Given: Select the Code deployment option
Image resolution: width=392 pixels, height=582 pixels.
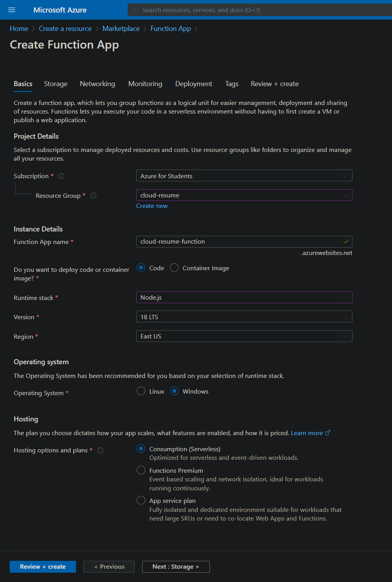Looking at the screenshot, I should pyautogui.click(x=141, y=268).
